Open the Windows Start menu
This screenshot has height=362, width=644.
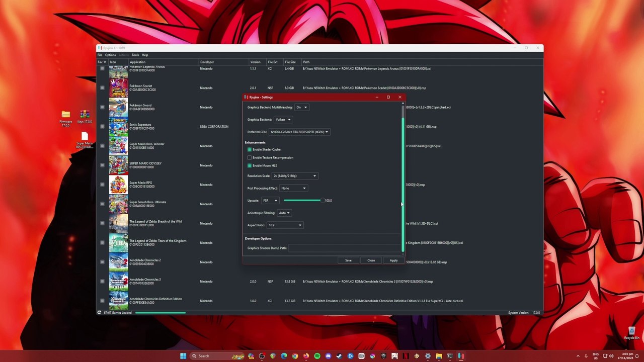tap(183, 356)
